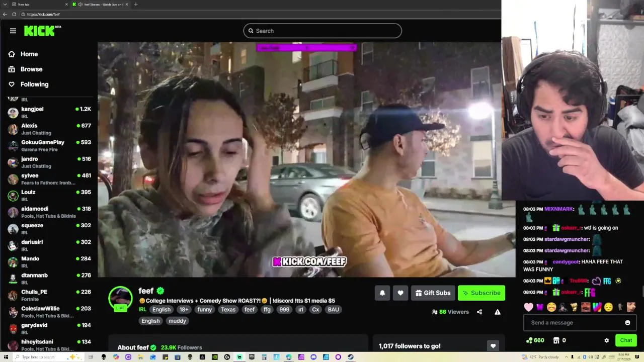Open Windows Start menu

[5, 357]
